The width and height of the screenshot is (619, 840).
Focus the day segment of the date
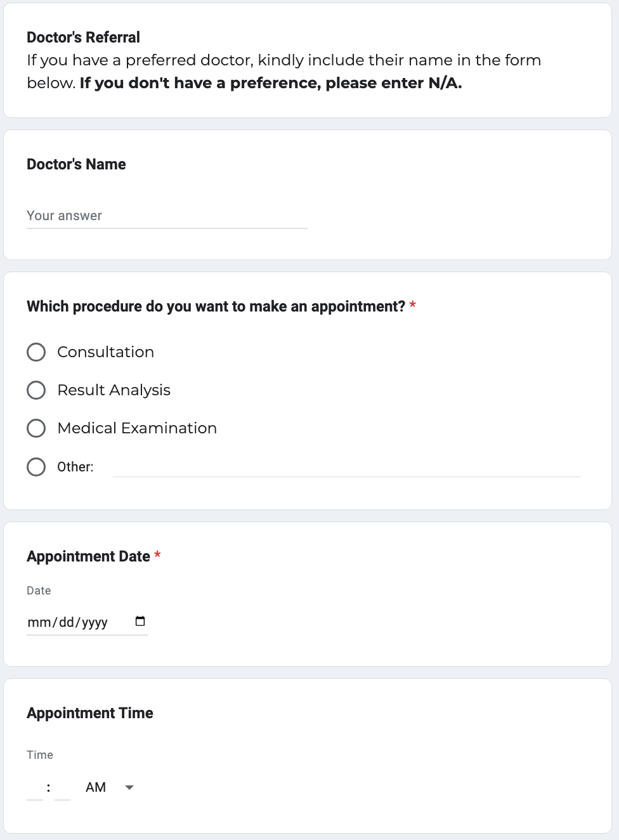tap(67, 622)
